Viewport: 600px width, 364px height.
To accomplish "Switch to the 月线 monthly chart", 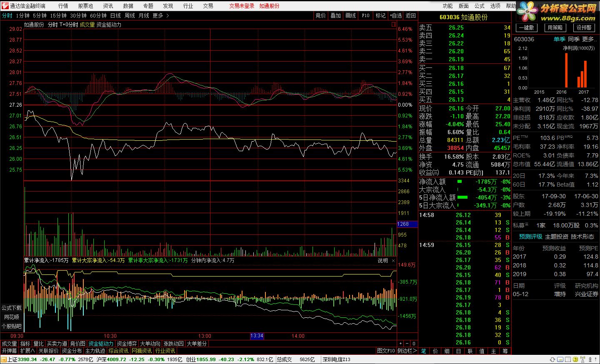I will pyautogui.click(x=144, y=15).
